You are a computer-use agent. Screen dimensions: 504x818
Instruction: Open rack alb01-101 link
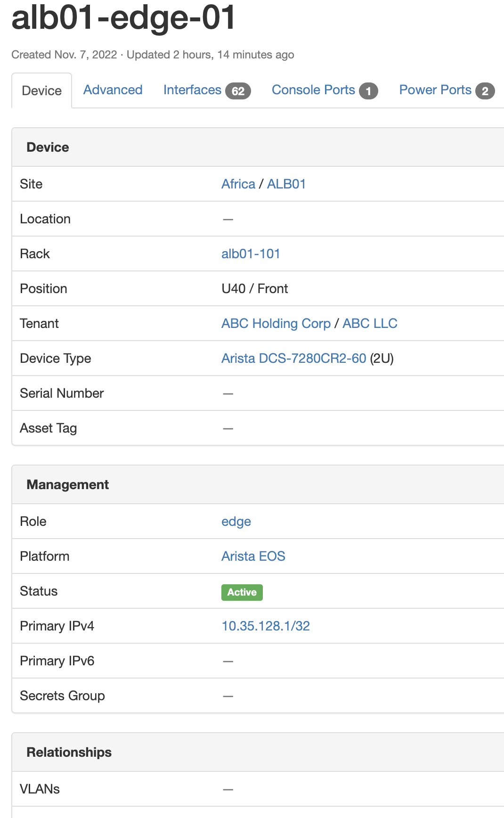tap(251, 254)
